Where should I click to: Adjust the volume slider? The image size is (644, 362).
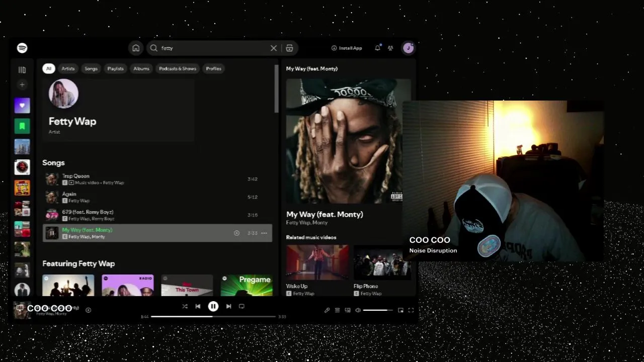click(378, 310)
